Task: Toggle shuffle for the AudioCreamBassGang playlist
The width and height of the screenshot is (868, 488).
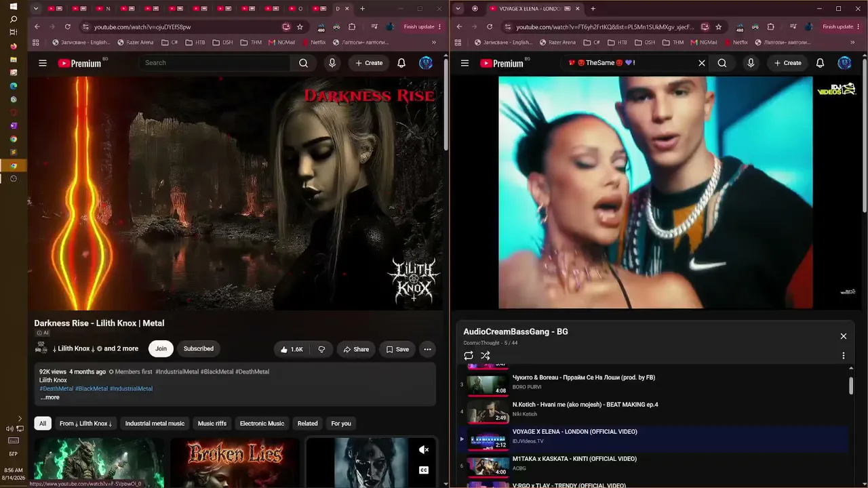Action: pyautogui.click(x=486, y=355)
